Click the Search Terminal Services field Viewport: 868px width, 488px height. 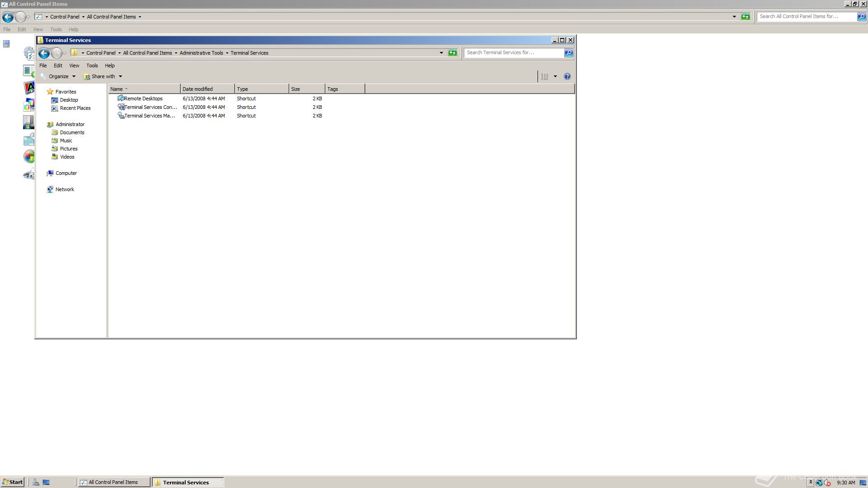[x=514, y=53]
